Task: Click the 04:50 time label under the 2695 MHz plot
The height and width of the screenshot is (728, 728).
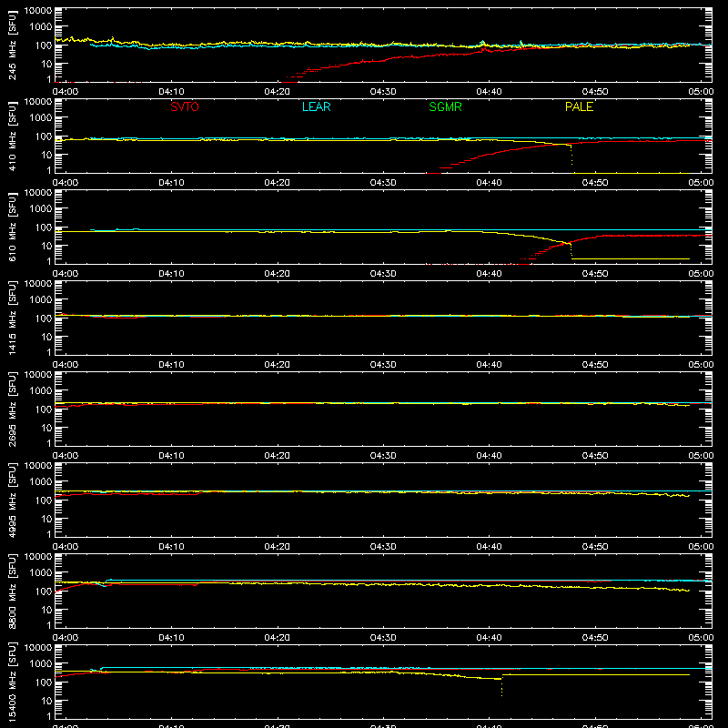Action: point(595,456)
